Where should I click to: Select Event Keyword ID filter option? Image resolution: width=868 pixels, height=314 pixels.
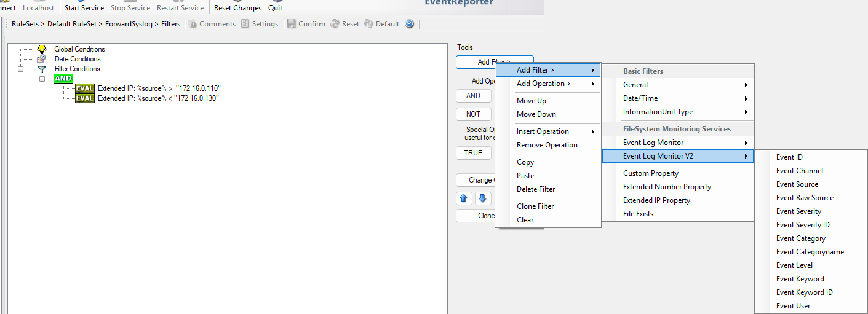pyautogui.click(x=811, y=292)
